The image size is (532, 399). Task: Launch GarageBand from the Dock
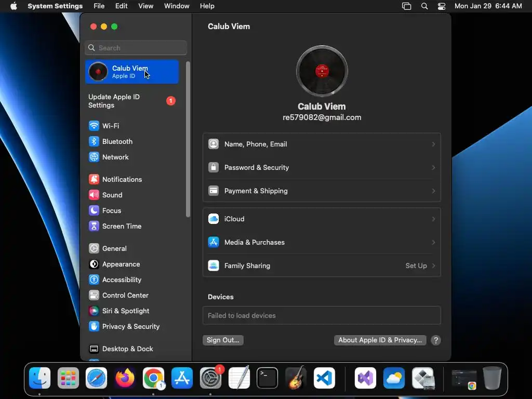pos(296,378)
